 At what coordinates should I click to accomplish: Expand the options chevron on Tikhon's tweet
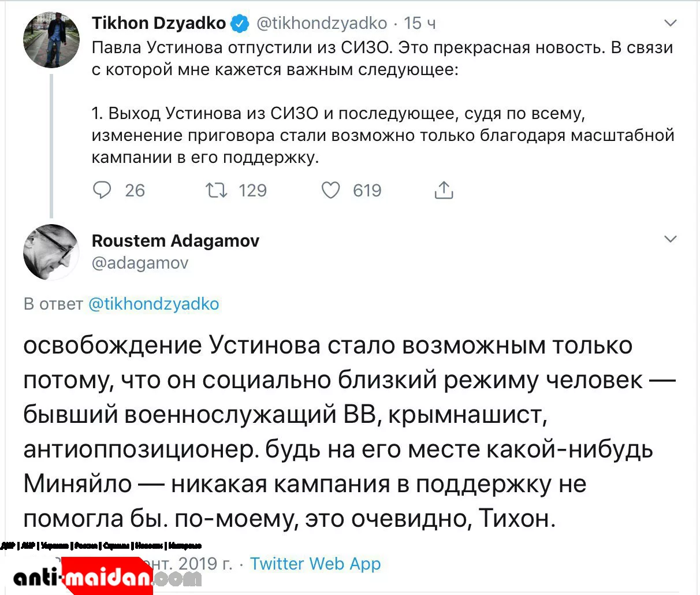(670, 24)
